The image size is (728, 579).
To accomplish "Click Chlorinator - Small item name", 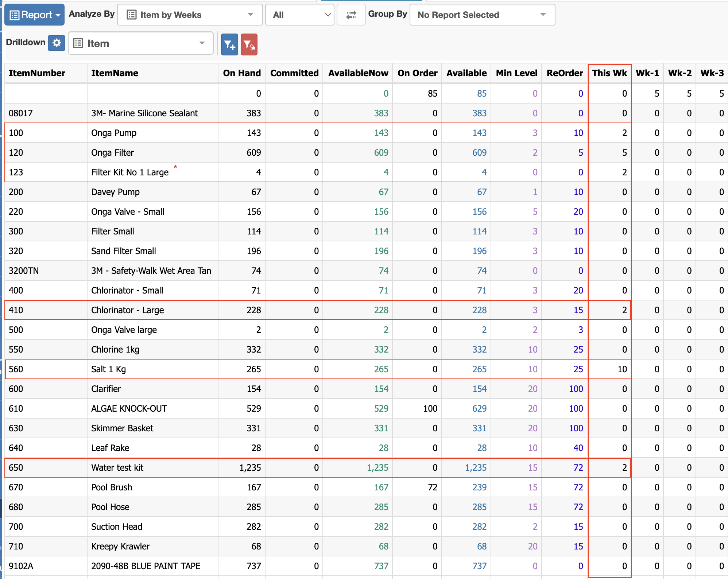I will (x=127, y=290).
